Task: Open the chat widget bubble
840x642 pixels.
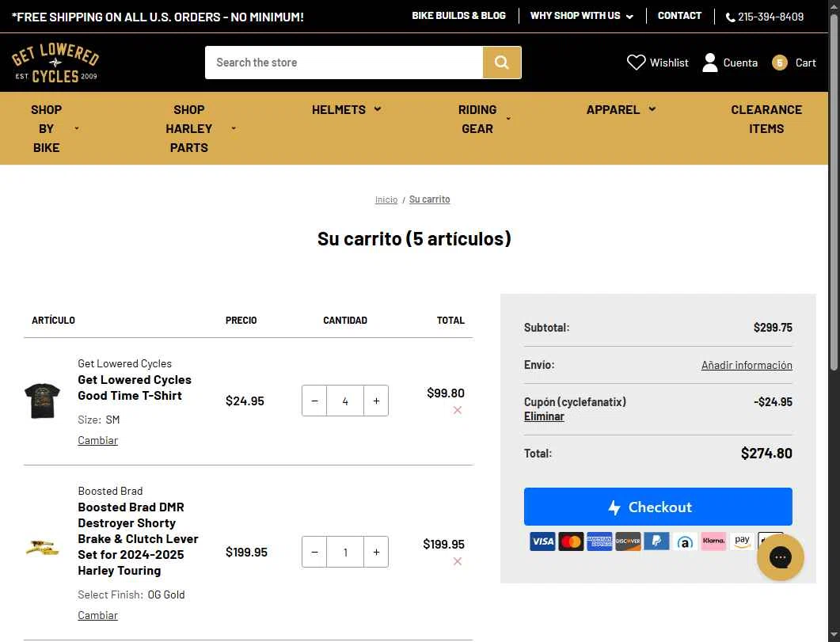Action: point(780,557)
